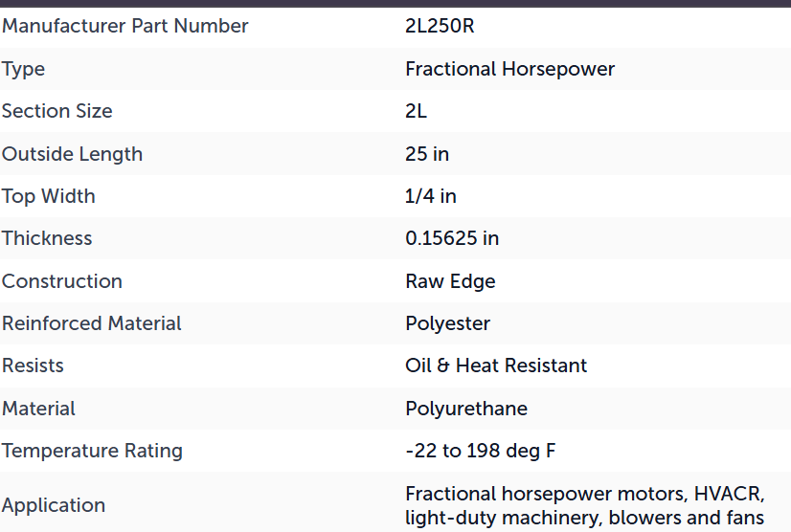Select the Raw Edge value
The image size is (791, 532).
pyautogui.click(x=450, y=281)
